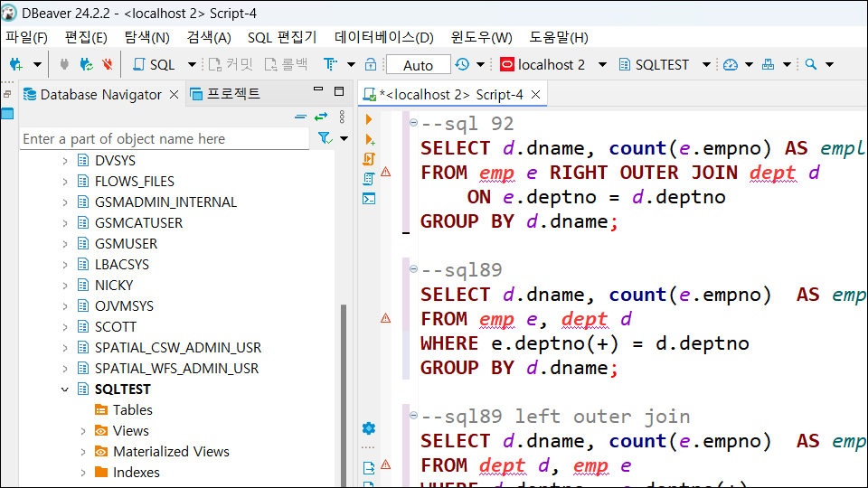Click the red Disconnect icon
Image resolution: width=868 pixels, height=488 pixels.
click(x=108, y=65)
